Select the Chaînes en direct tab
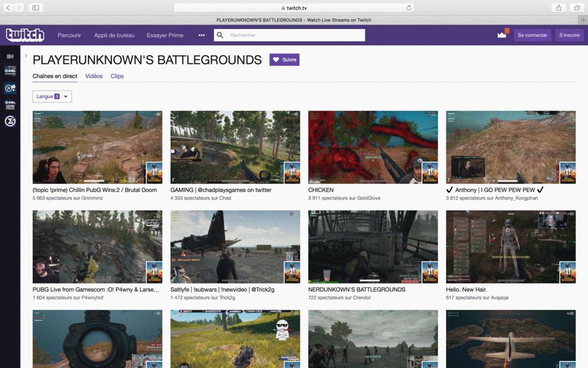The width and height of the screenshot is (588, 368). pos(55,76)
